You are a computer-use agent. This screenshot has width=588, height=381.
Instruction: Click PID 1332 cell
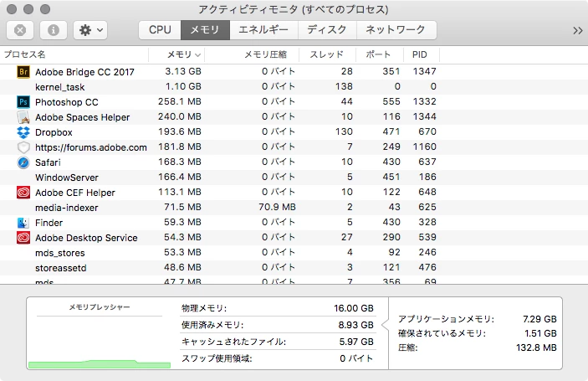click(425, 101)
